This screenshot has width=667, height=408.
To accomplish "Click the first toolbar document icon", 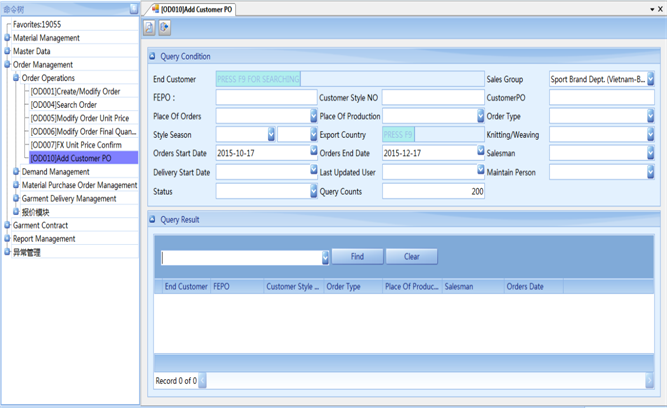I will [x=150, y=28].
